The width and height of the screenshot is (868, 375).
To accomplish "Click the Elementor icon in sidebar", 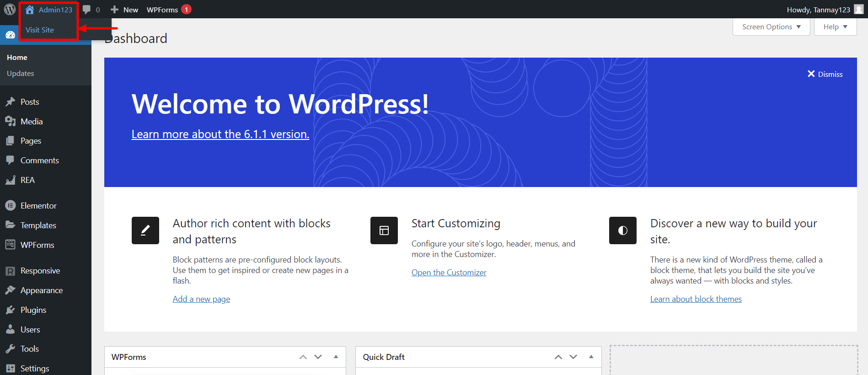I will pos(10,205).
